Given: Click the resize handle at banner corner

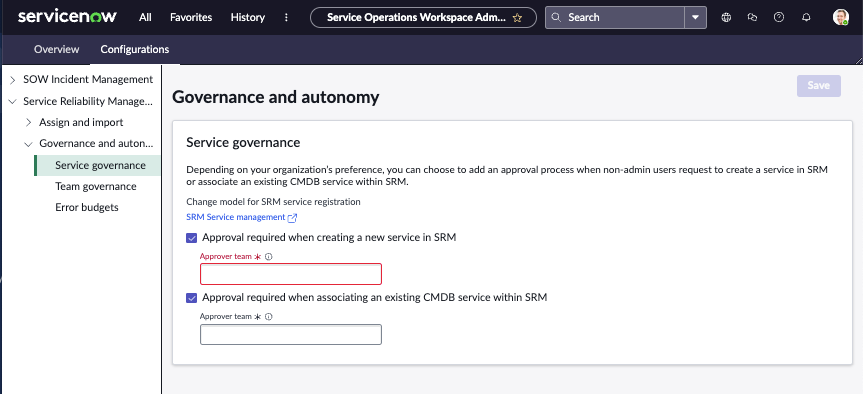Looking at the screenshot, I should point(858,60).
